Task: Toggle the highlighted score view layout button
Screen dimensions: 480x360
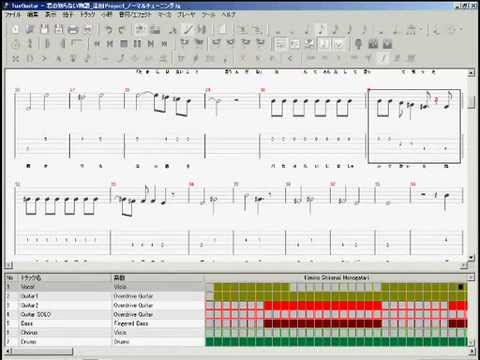Action: coord(325,44)
